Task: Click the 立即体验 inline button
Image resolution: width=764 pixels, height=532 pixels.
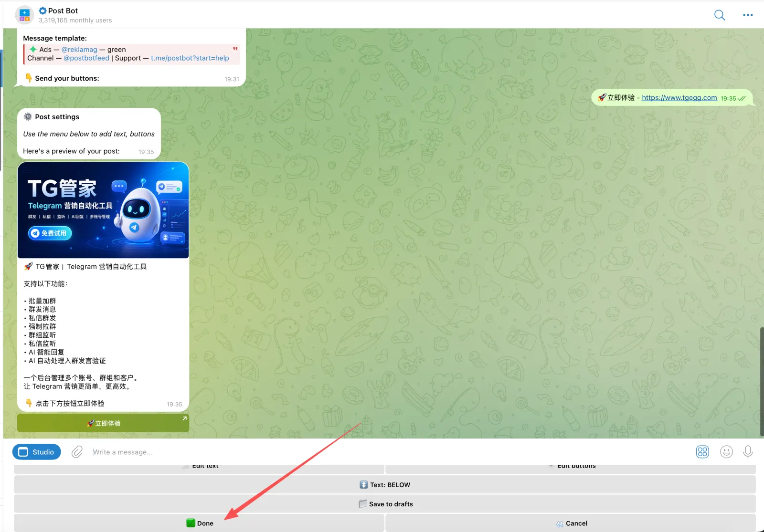Action: pos(103,423)
